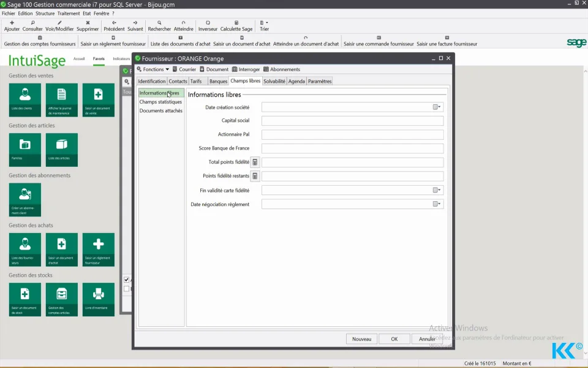
Task: Open Date création société calendar dropdown
Action: pyautogui.click(x=437, y=107)
